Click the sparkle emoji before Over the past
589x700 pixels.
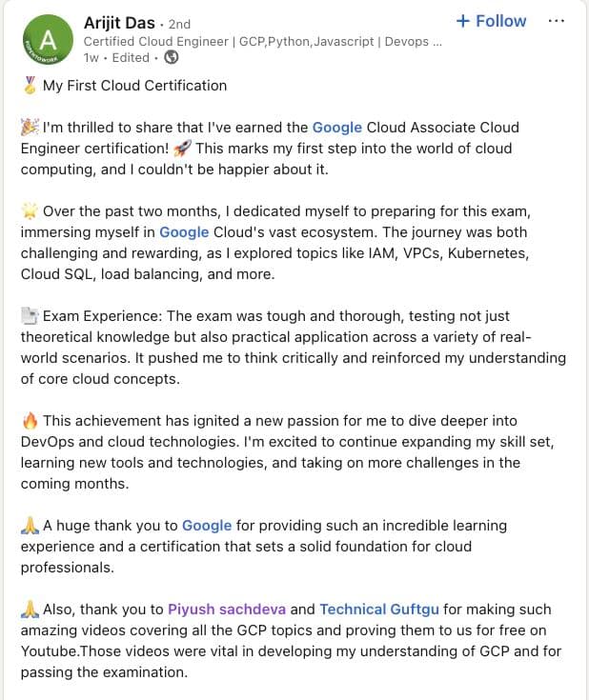(30, 211)
